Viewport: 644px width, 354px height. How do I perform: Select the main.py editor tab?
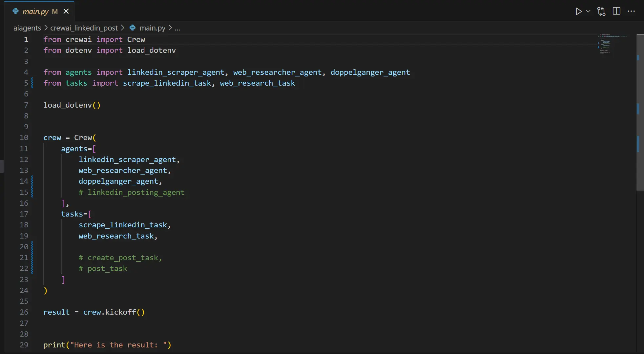coord(35,11)
